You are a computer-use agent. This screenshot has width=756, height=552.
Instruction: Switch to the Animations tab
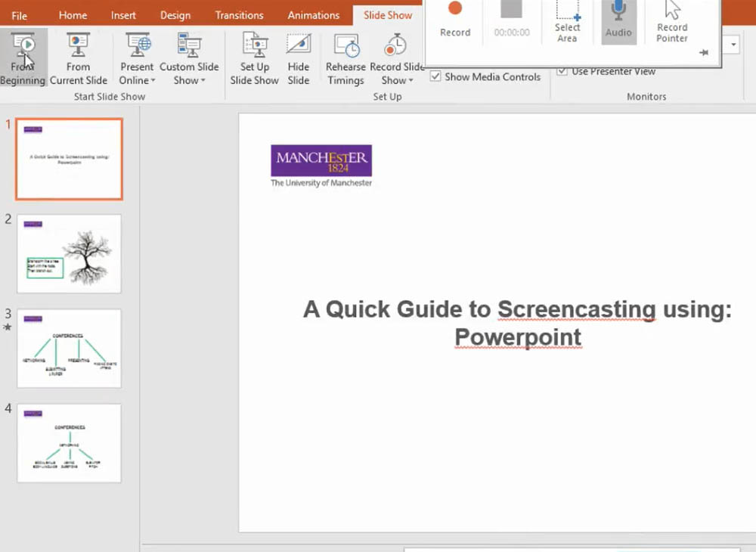pos(314,15)
